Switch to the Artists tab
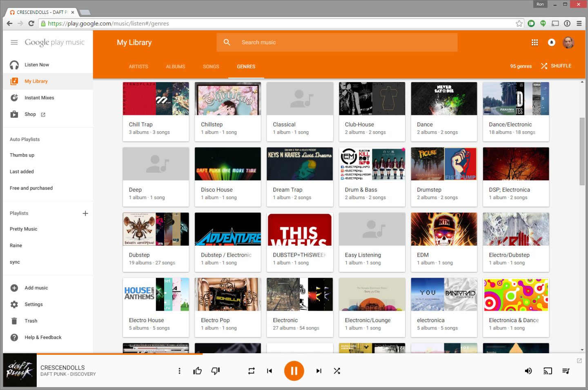Viewport: 588px width, 390px height. [x=138, y=66]
